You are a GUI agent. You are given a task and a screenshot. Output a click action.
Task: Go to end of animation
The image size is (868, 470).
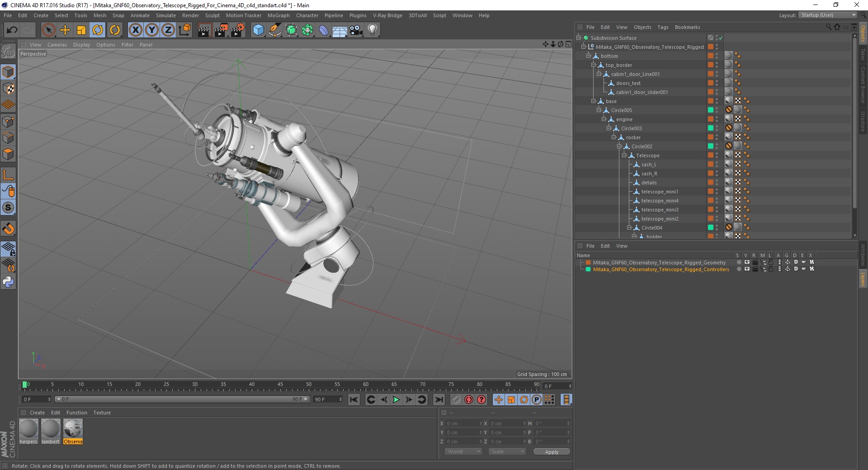point(439,399)
